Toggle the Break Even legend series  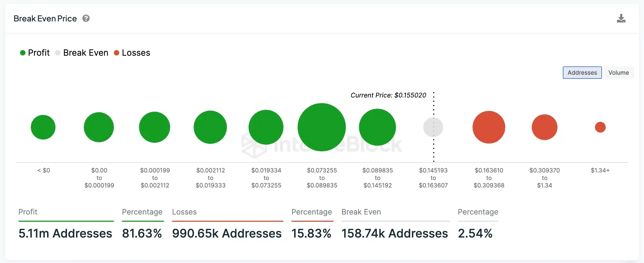point(82,53)
